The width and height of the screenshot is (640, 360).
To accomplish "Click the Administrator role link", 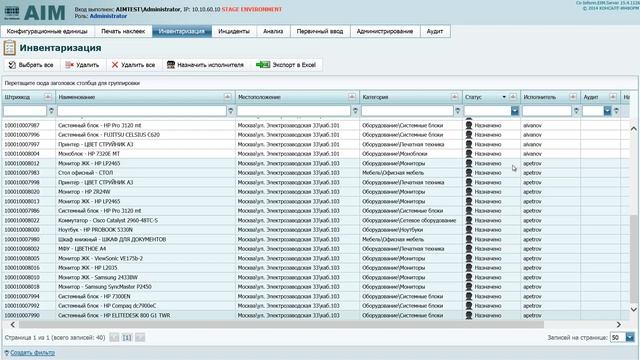I will pyautogui.click(x=108, y=16).
